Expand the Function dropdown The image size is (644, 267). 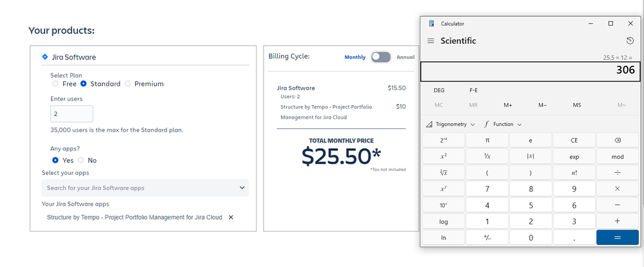tap(503, 124)
